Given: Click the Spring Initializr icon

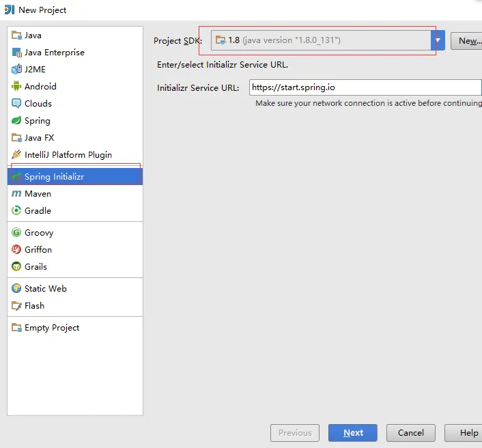Looking at the screenshot, I should coord(16,177).
